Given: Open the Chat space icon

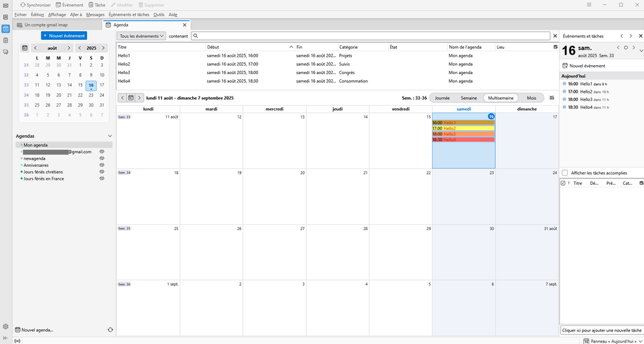Looking at the screenshot, I should (6, 52).
